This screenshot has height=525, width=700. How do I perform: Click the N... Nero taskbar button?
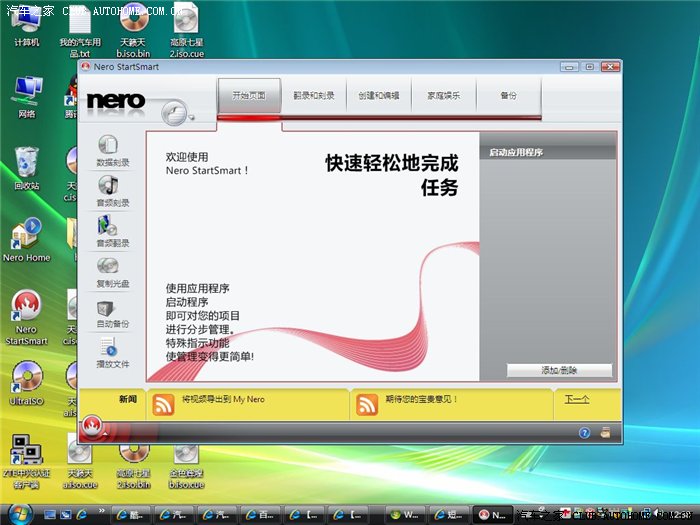[493, 515]
